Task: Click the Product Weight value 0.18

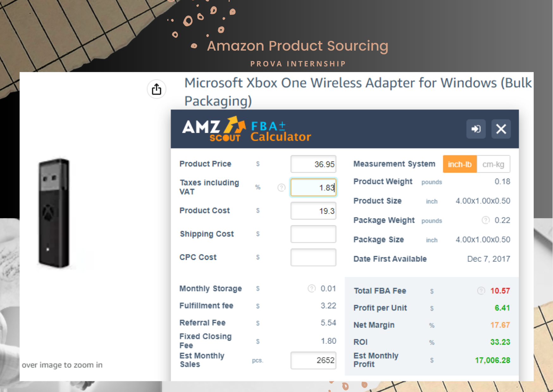Action: pyautogui.click(x=502, y=181)
